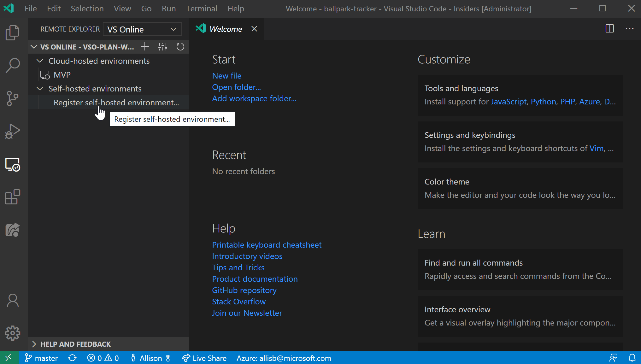The width and height of the screenshot is (641, 364).
Task: Open notifications with the bell icon
Action: click(x=633, y=358)
